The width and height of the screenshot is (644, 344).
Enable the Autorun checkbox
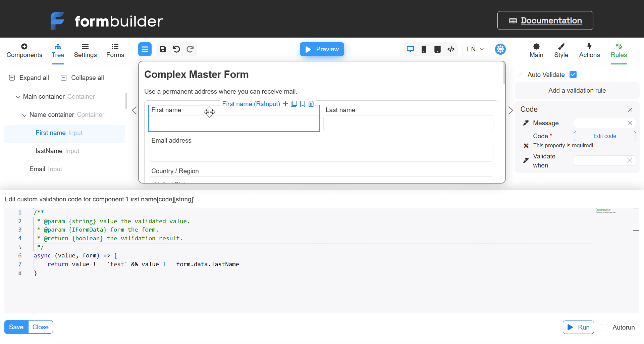click(x=604, y=328)
